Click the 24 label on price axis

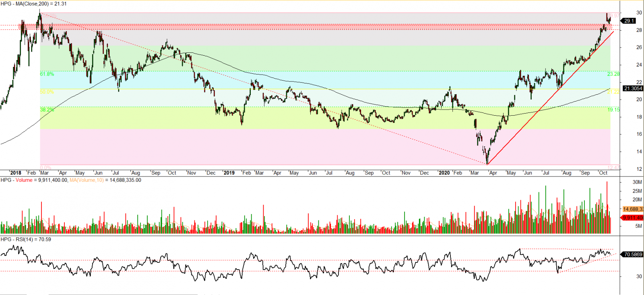pyautogui.click(x=639, y=65)
